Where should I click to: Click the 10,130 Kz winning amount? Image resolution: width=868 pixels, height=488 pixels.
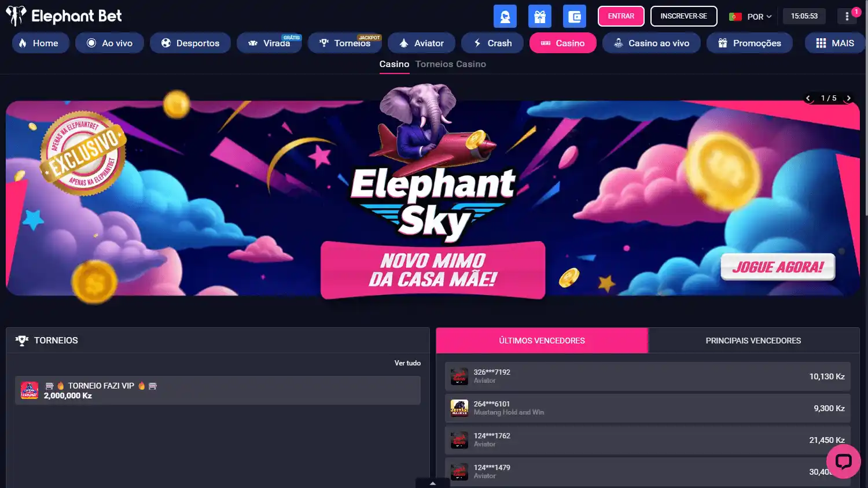(x=827, y=376)
